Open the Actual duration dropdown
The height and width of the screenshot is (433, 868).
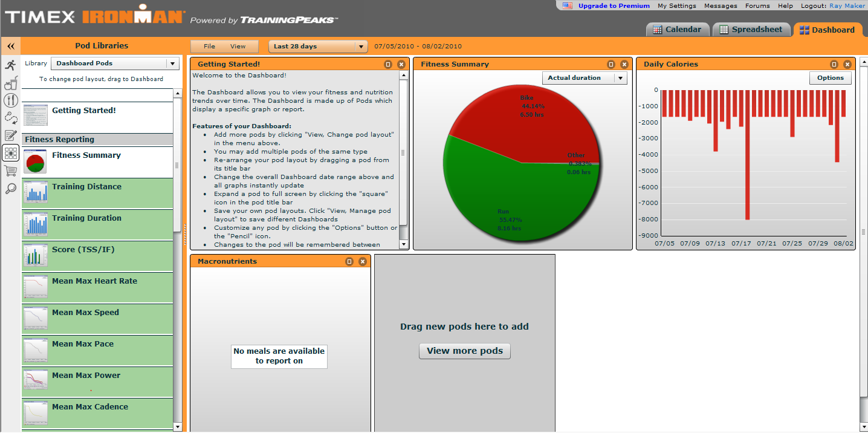pos(585,78)
